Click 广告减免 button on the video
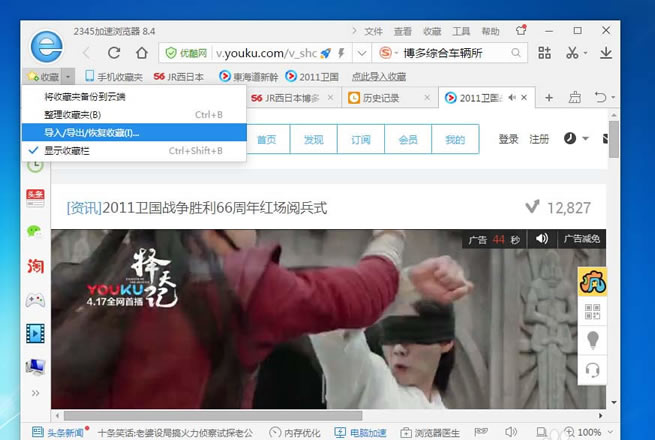This screenshot has width=655, height=440. (x=581, y=239)
